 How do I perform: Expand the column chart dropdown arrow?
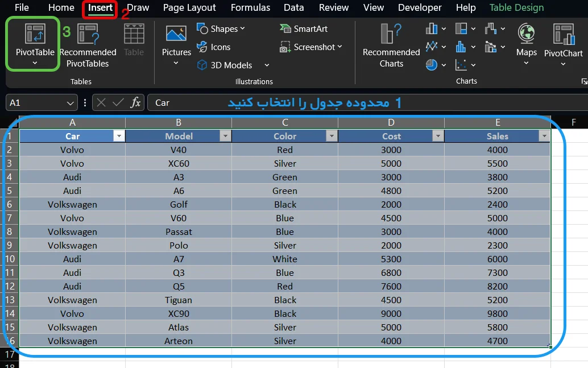coord(444,28)
